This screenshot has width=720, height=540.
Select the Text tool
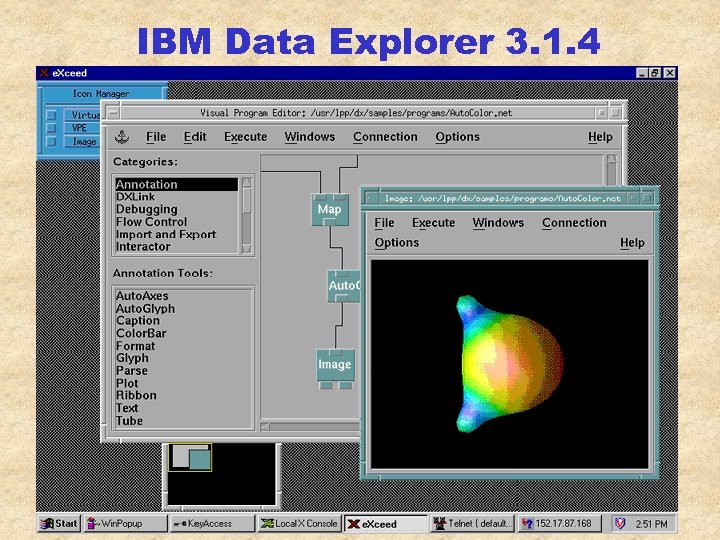click(127, 408)
